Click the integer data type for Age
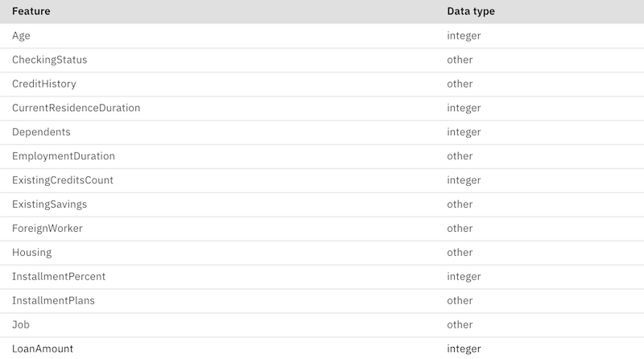The width and height of the screenshot is (644, 359). tap(464, 35)
